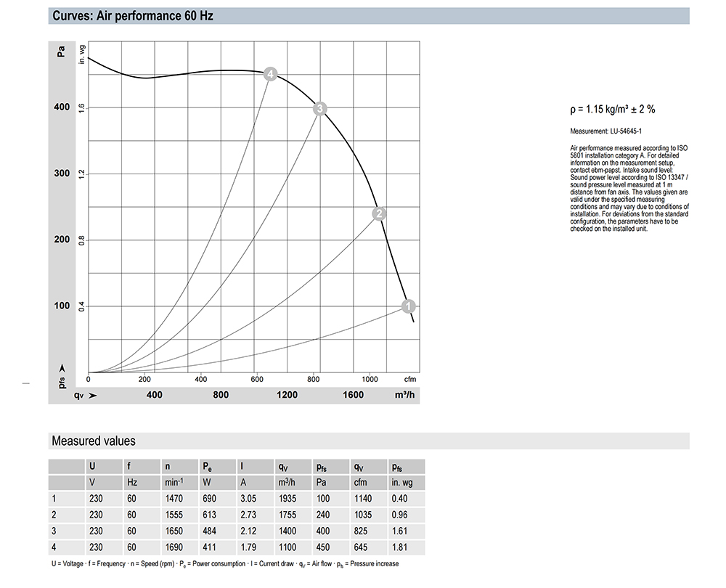Click cfm value 1035 in row 2
The image size is (726, 588).
pyautogui.click(x=363, y=515)
